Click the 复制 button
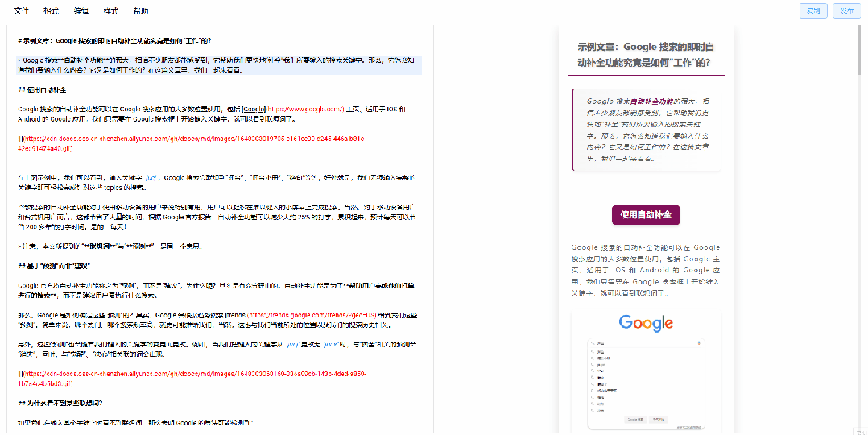Viewport: 868px width, 435px height. point(813,10)
